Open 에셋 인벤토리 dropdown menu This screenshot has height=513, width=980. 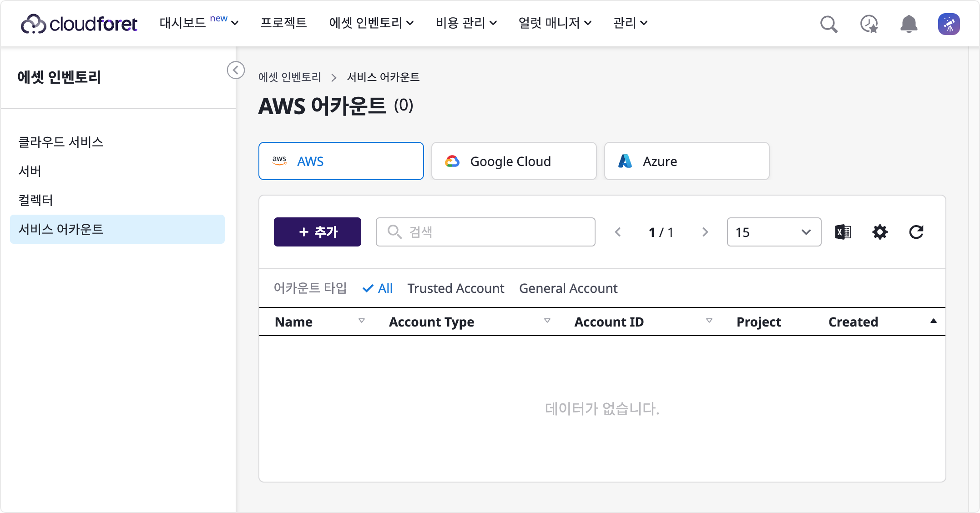point(371,23)
